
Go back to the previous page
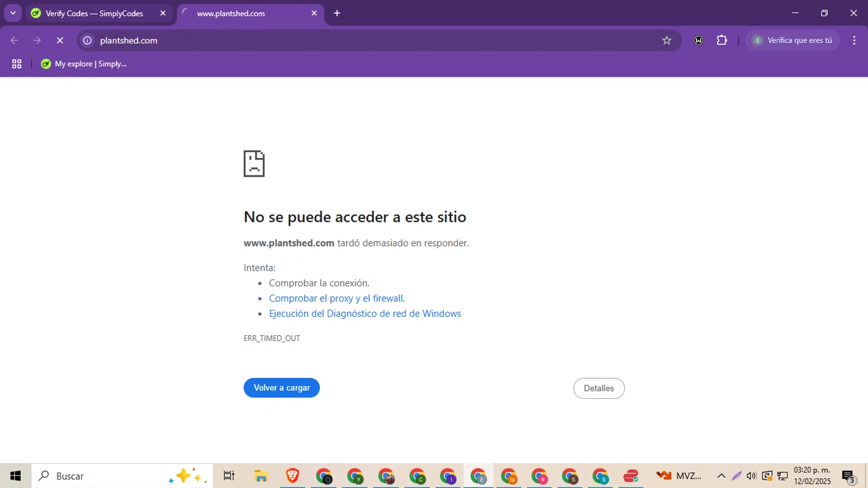coord(14,41)
